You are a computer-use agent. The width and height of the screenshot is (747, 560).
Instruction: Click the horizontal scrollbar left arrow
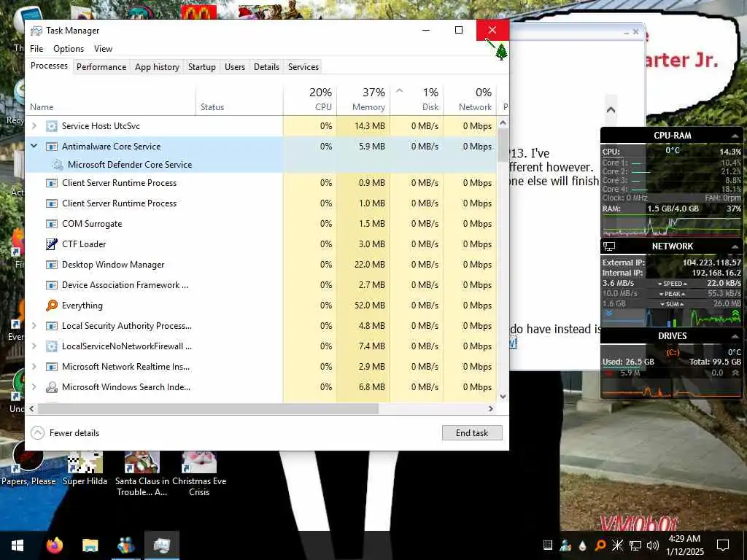tap(32, 408)
